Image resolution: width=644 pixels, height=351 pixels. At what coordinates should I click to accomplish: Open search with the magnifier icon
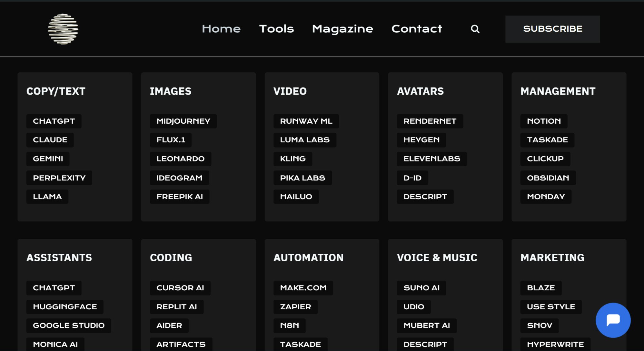(x=475, y=29)
